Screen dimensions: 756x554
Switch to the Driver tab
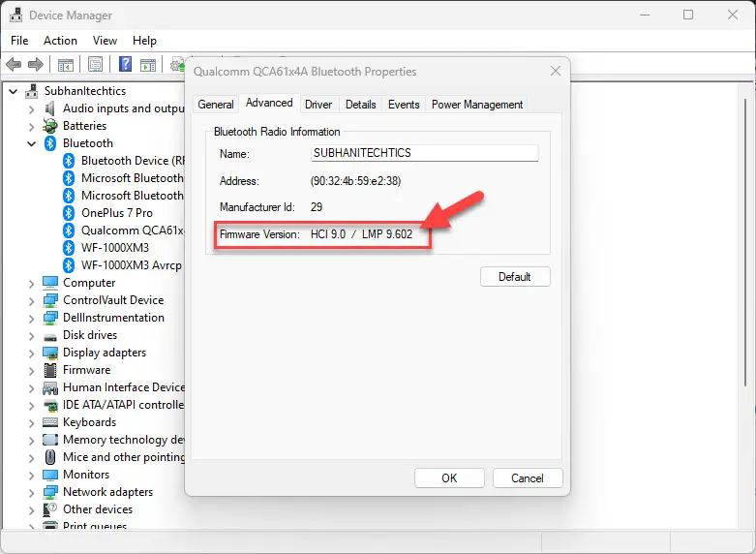coord(318,105)
